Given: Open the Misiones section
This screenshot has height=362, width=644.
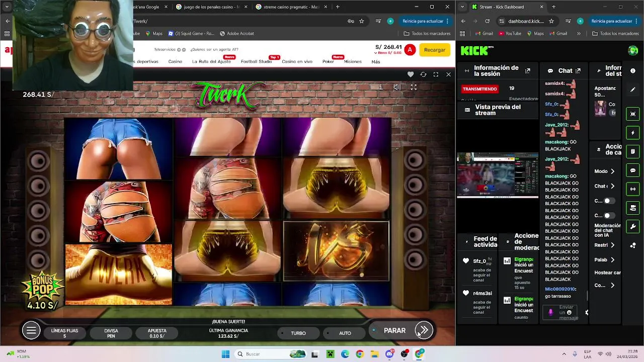Looking at the screenshot, I should [x=353, y=61].
